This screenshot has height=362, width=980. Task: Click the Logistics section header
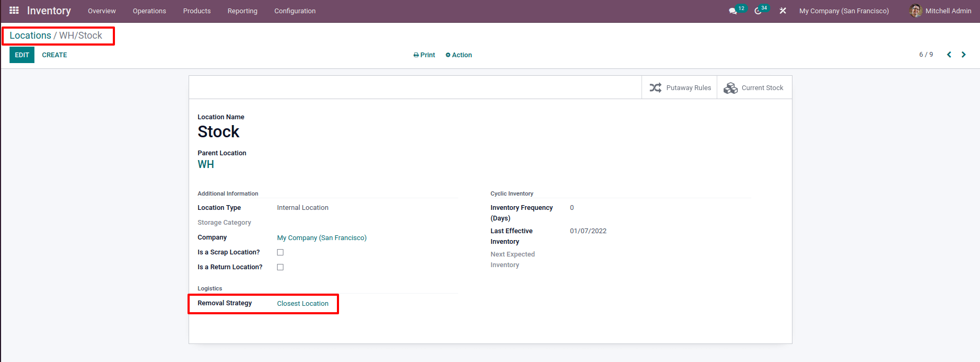pyautogui.click(x=210, y=288)
